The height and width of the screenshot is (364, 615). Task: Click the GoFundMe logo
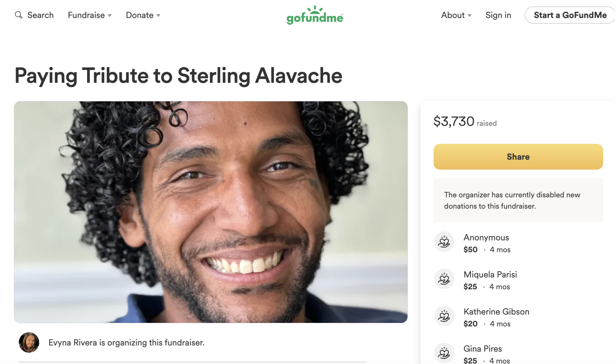coord(315,15)
